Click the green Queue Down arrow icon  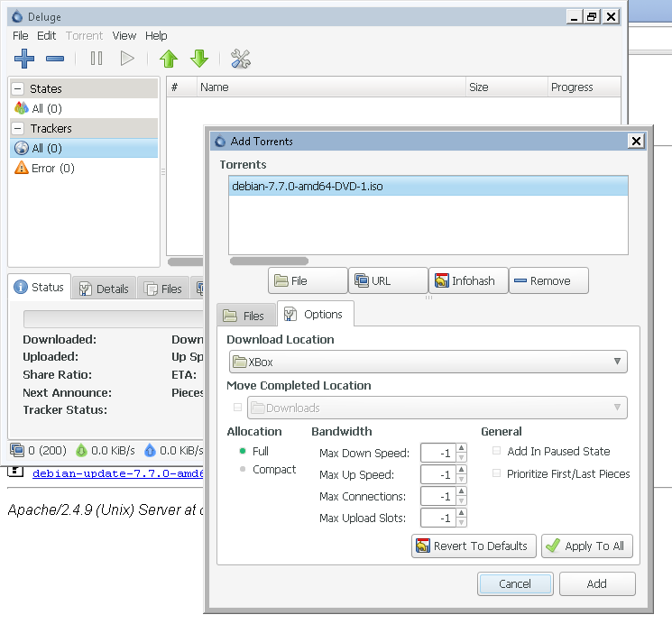[x=199, y=59]
